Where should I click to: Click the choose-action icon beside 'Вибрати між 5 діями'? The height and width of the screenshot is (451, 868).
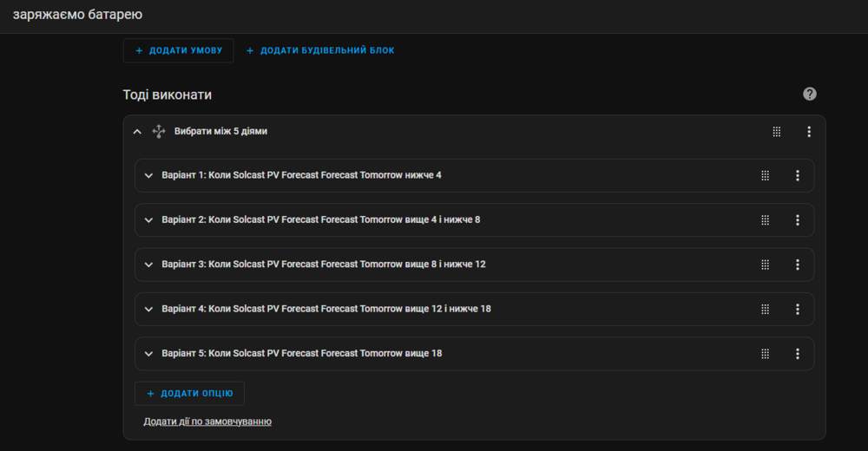tap(158, 131)
